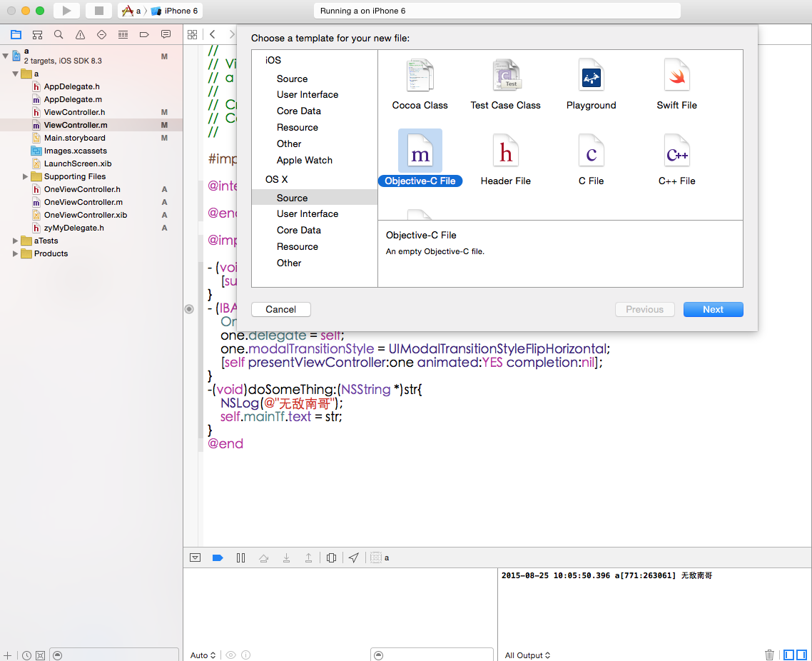
Task: Click the Quick Look eye icon in the variables bar
Action: coord(231,655)
